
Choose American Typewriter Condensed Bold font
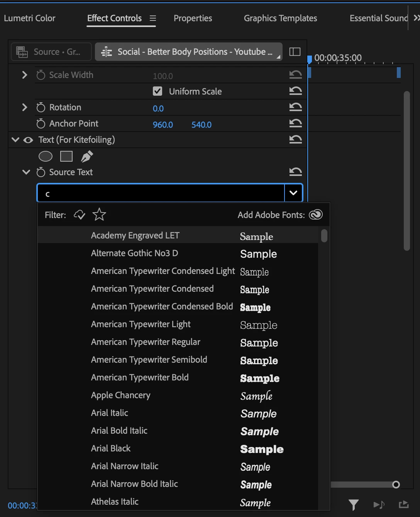178,306
